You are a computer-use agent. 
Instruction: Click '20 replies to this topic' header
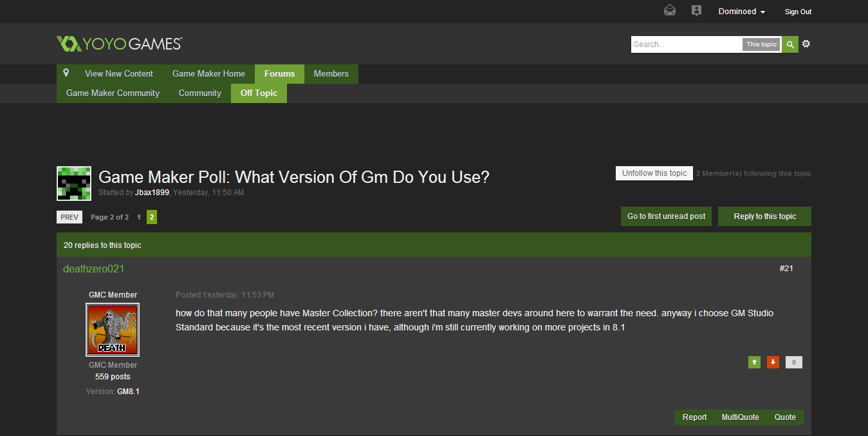click(102, 245)
